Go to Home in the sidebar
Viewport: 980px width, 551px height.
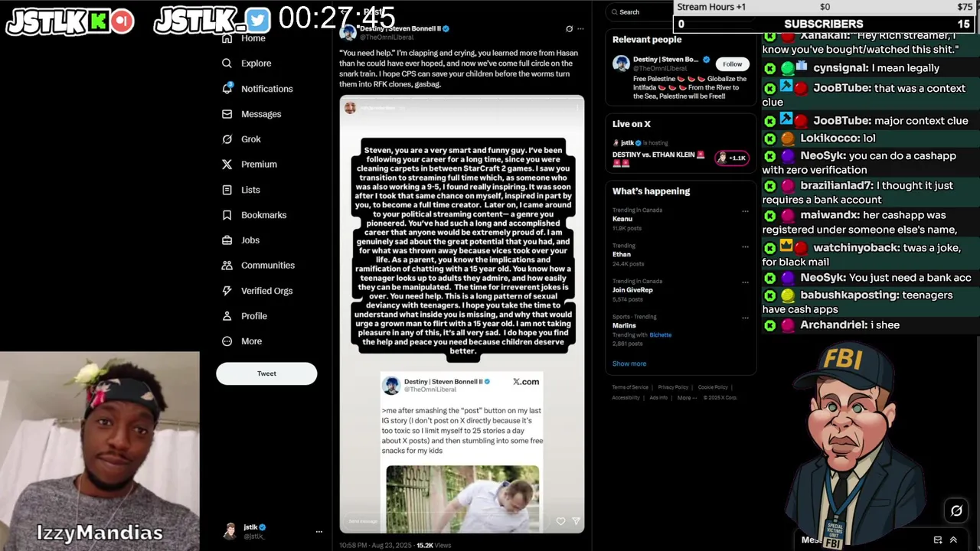coord(243,38)
